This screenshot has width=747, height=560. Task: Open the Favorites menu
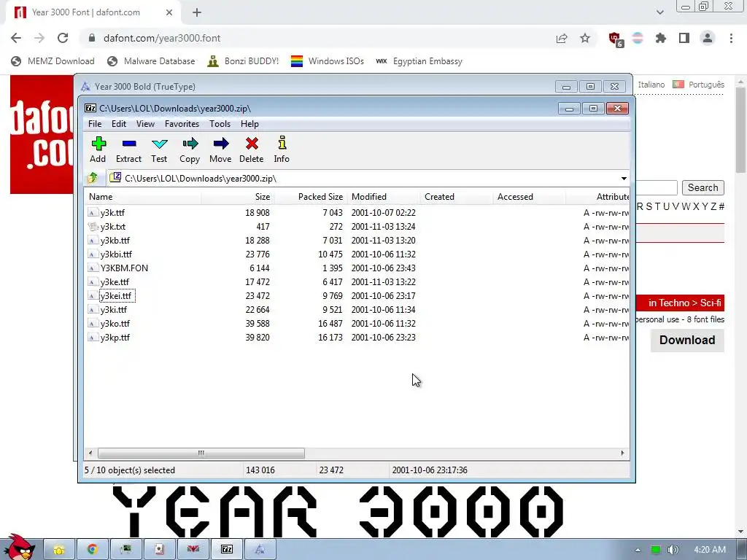coord(182,124)
